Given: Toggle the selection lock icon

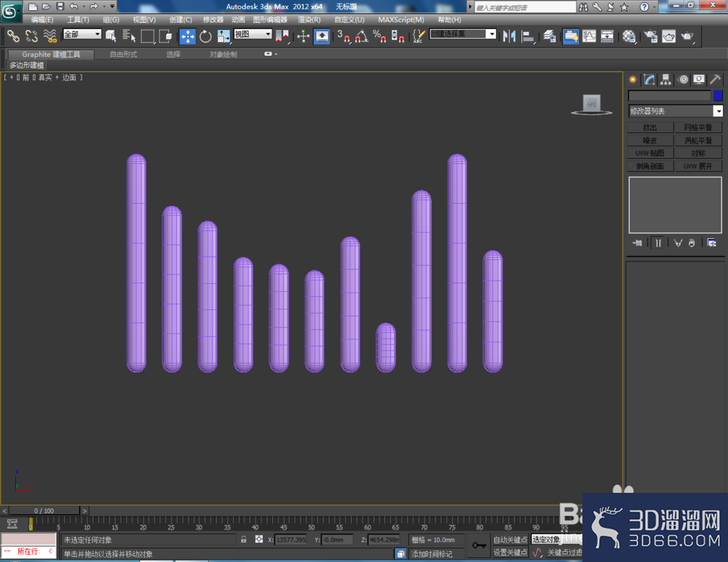Looking at the screenshot, I should click(243, 539).
